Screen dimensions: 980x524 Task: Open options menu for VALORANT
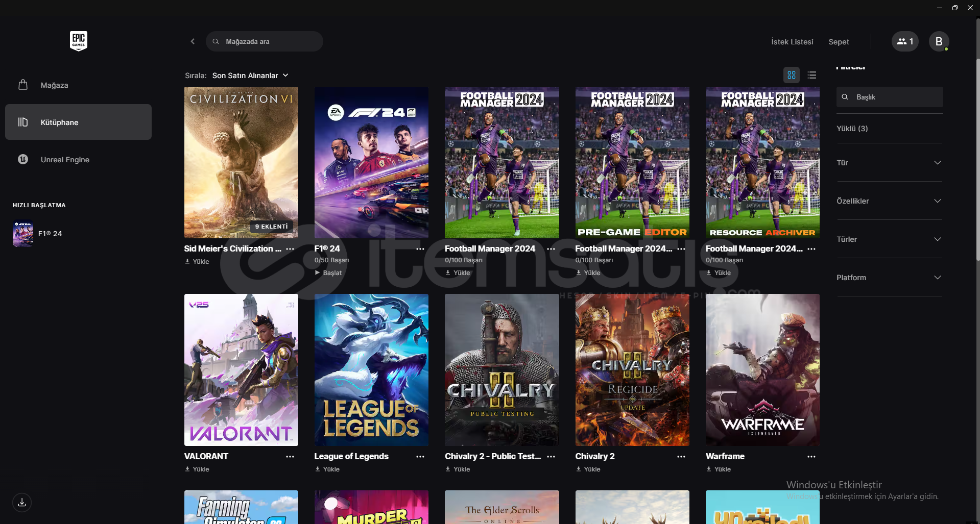(290, 457)
